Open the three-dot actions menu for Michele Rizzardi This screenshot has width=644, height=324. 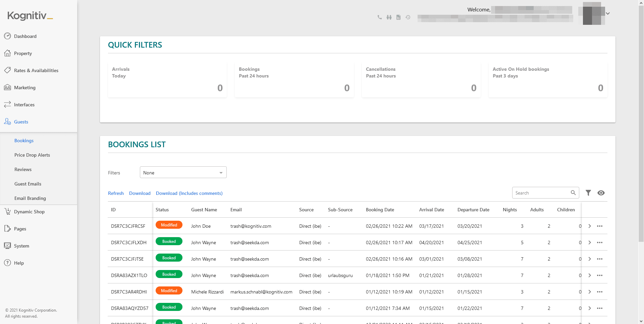[x=600, y=292]
